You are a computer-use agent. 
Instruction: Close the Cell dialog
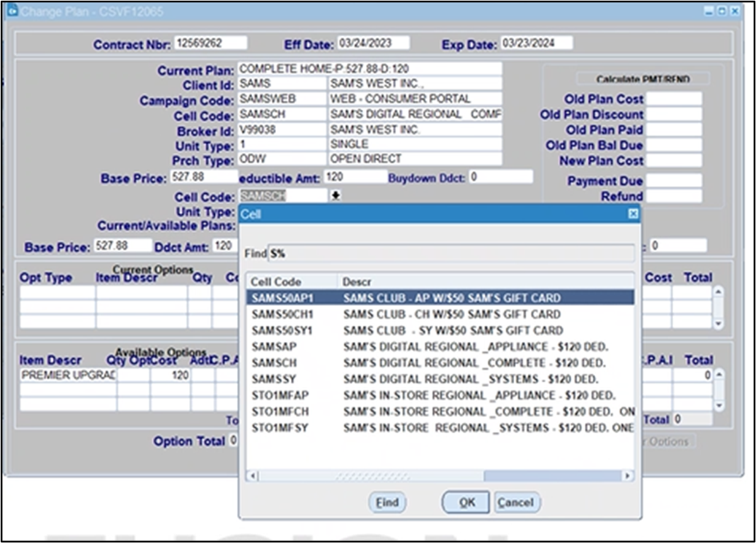pos(633,214)
